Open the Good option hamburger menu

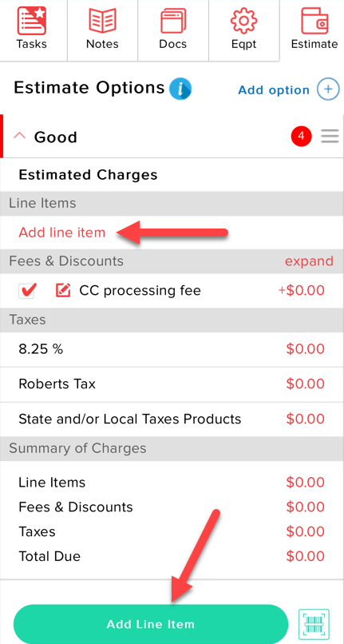pyautogui.click(x=330, y=136)
